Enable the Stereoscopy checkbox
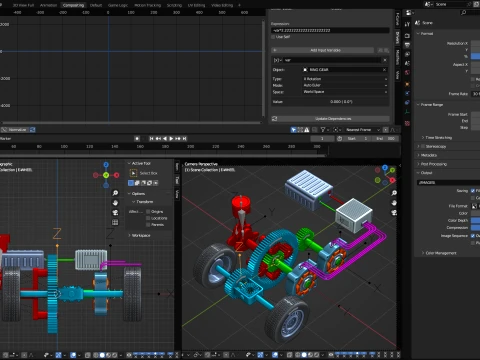Image resolution: width=480 pixels, height=360 pixels. point(423,146)
